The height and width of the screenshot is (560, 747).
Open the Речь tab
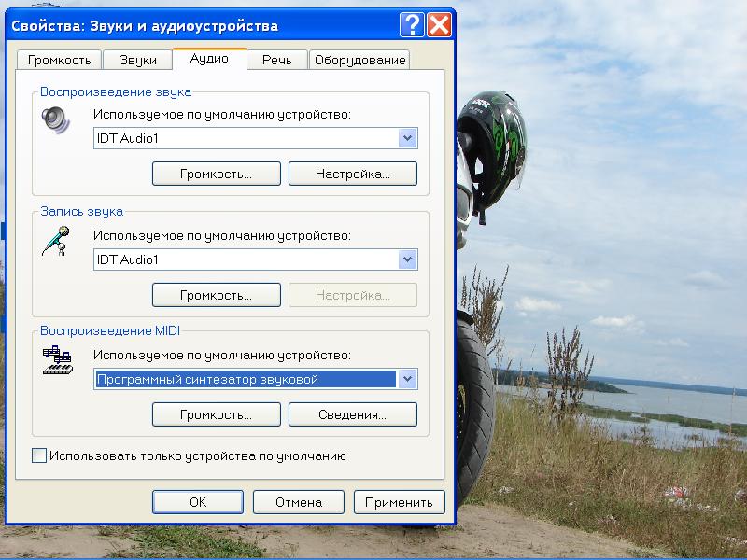(x=276, y=61)
